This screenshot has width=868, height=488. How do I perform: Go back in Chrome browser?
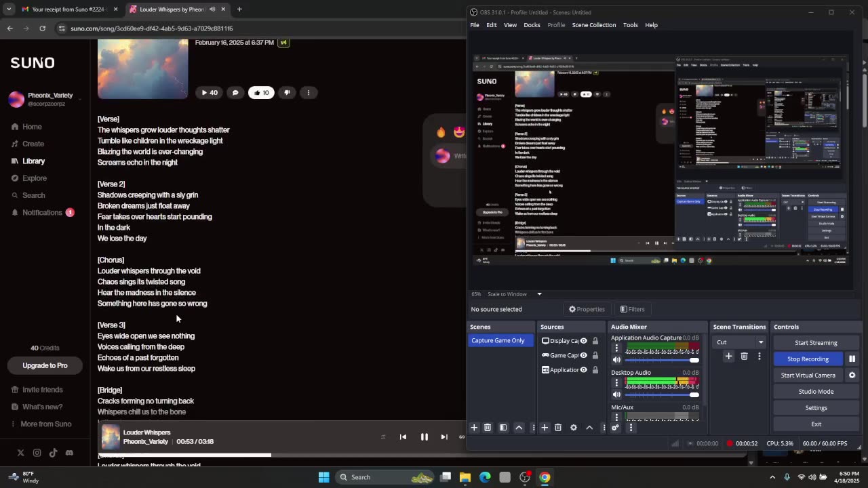(9, 28)
